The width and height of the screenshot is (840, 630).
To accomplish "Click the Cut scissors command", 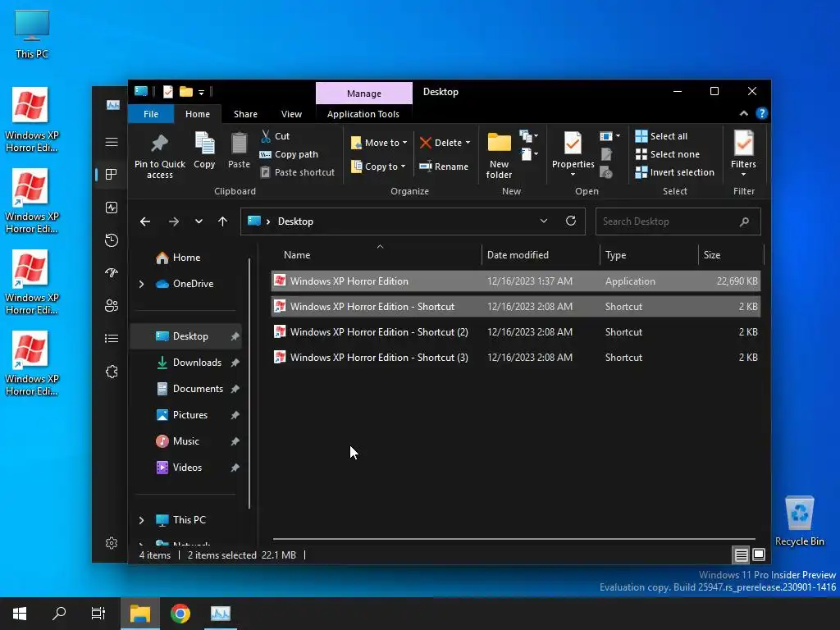I will [x=276, y=136].
